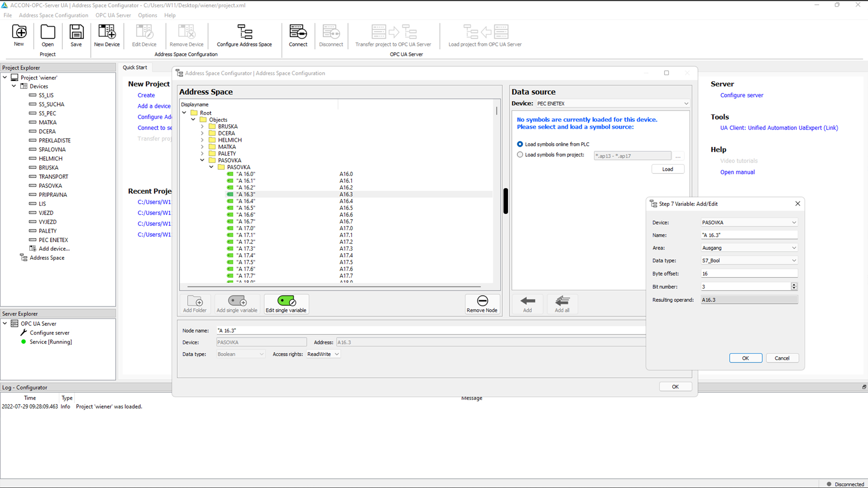Click the New project toolbar icon
The image size is (868, 488).
point(19,35)
